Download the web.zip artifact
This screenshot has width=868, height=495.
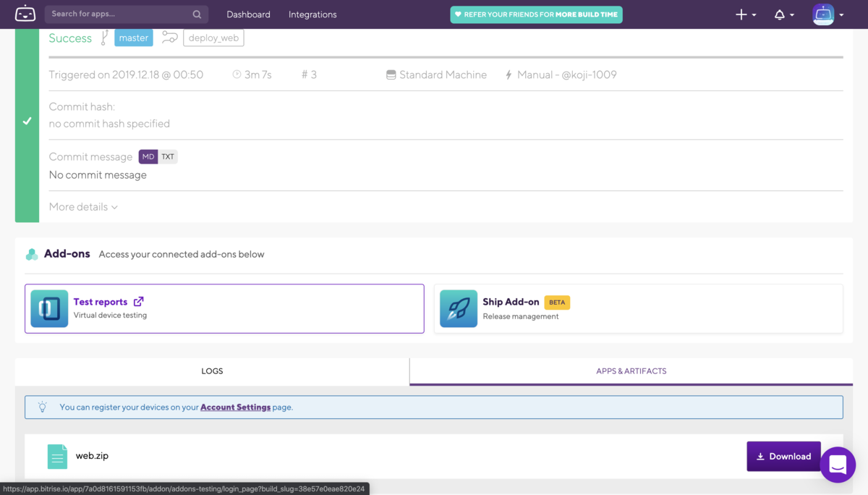point(783,456)
